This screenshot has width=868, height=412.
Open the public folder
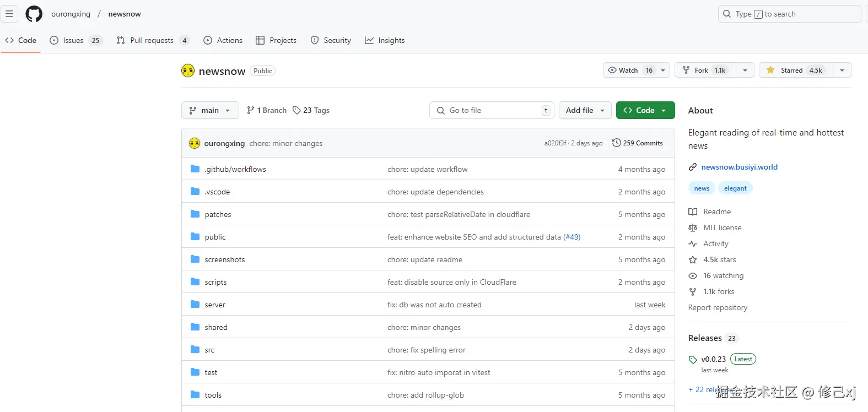pos(215,237)
